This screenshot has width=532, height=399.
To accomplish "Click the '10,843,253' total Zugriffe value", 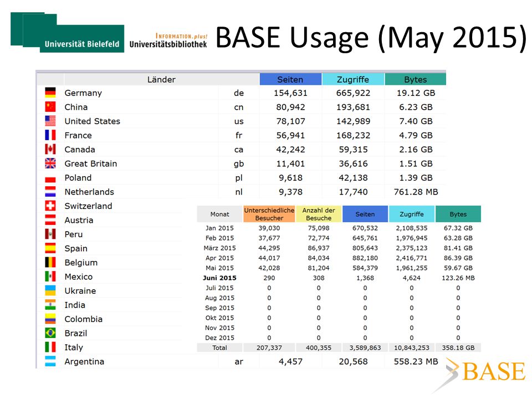I will point(412,348).
